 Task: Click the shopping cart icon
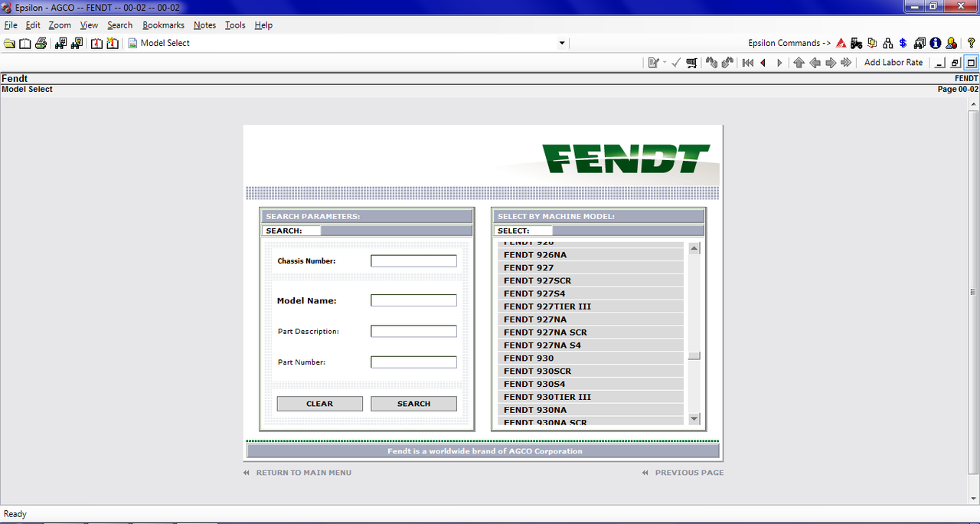click(692, 63)
